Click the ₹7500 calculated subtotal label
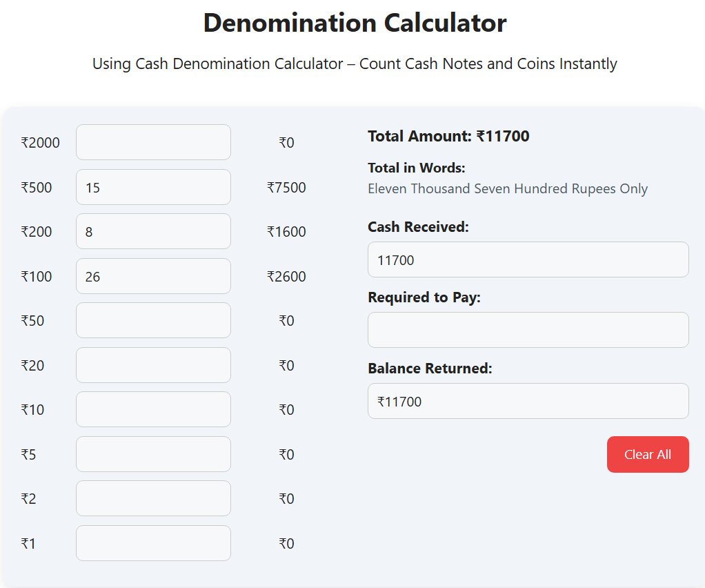This screenshot has height=588, width=705. (286, 186)
